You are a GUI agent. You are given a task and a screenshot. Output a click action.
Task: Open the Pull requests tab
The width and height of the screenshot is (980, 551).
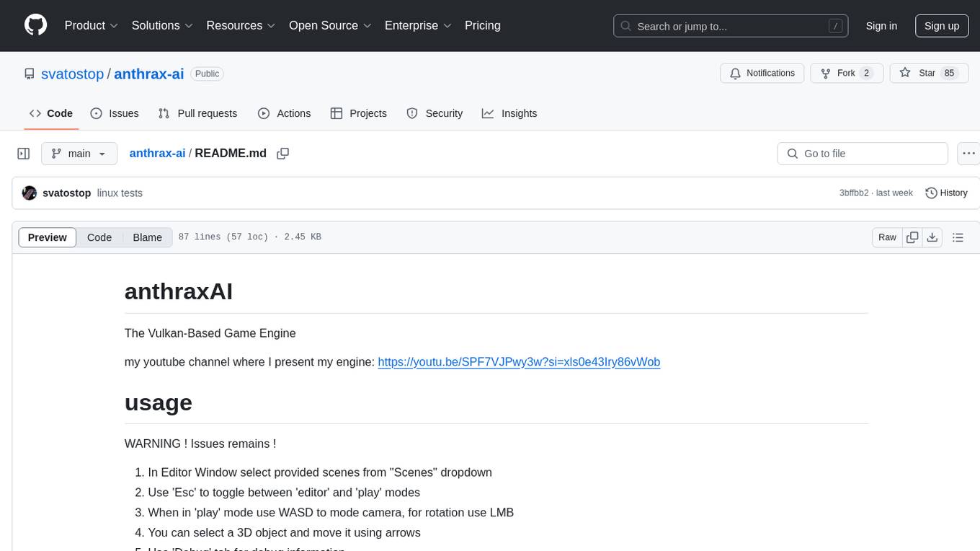pyautogui.click(x=197, y=113)
